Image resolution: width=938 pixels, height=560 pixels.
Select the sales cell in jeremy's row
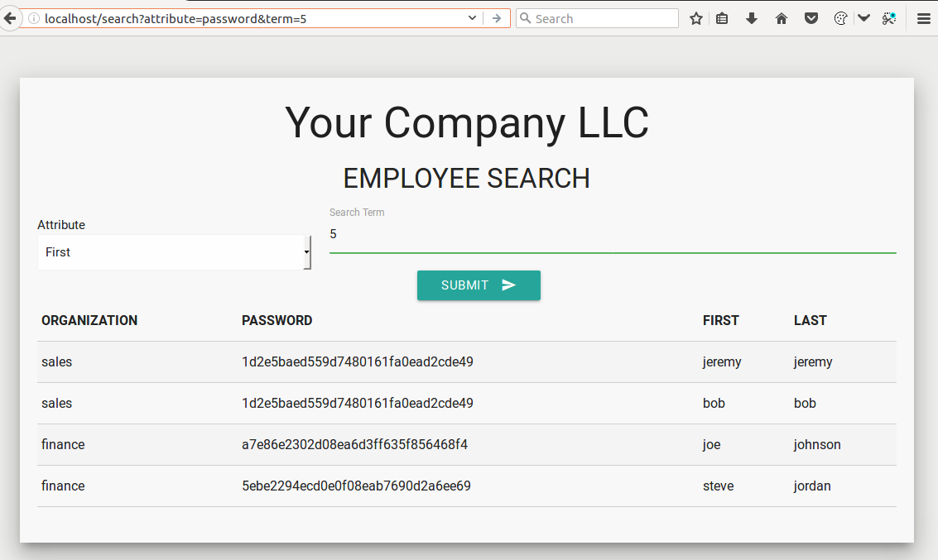coord(57,361)
